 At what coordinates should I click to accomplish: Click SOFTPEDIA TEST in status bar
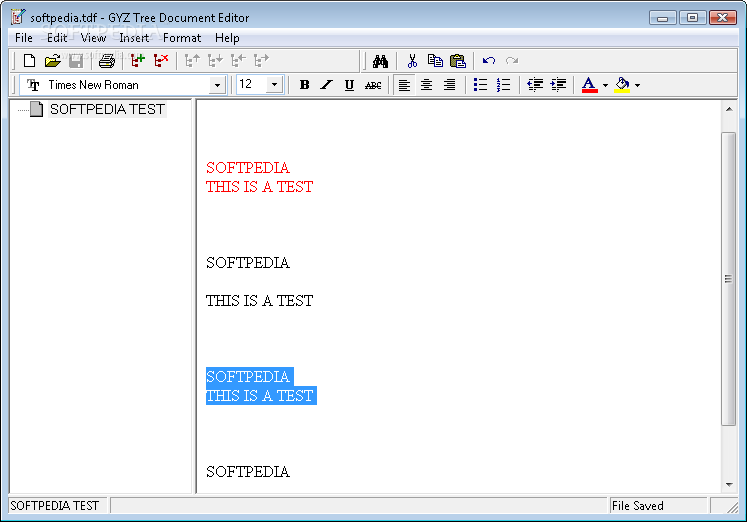(x=55, y=506)
